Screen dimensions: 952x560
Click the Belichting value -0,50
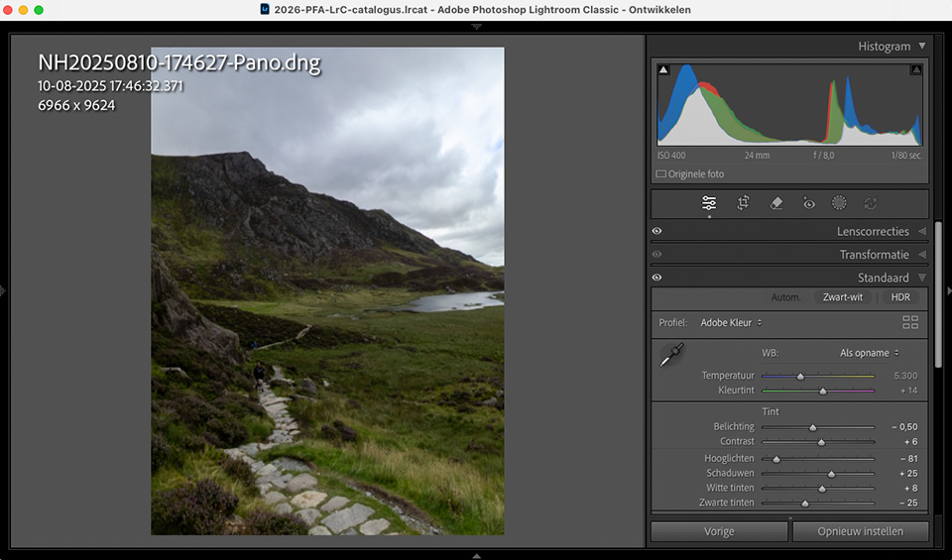(904, 426)
